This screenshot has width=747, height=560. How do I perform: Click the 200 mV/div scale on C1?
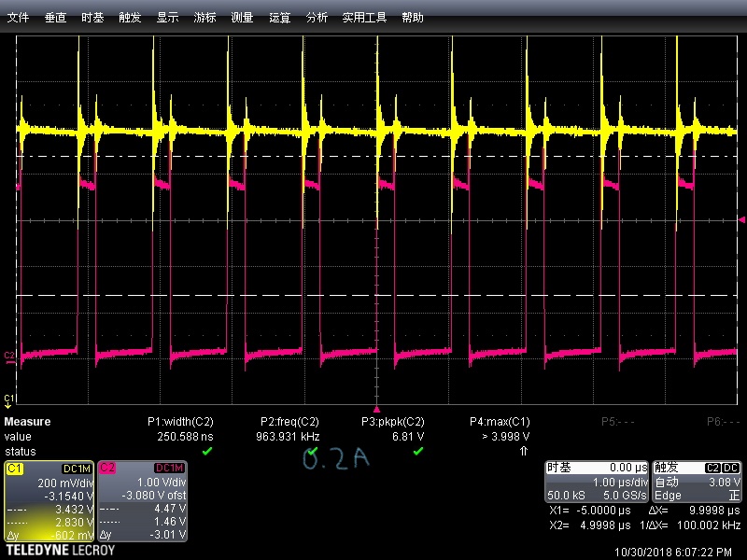pos(65,483)
